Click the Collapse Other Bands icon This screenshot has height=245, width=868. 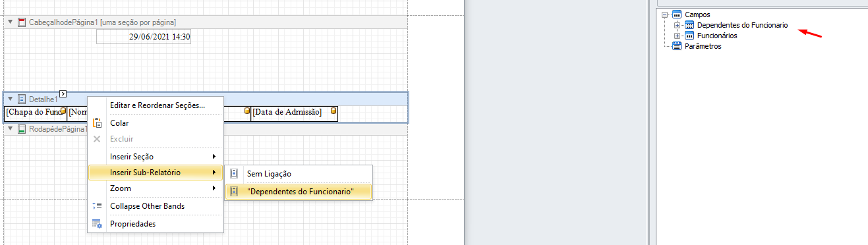point(98,206)
